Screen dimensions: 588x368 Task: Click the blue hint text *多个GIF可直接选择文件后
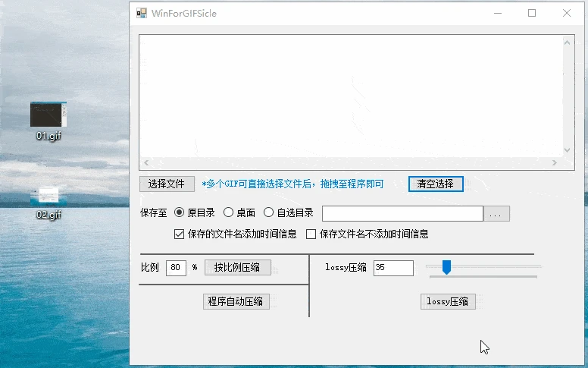pos(257,184)
